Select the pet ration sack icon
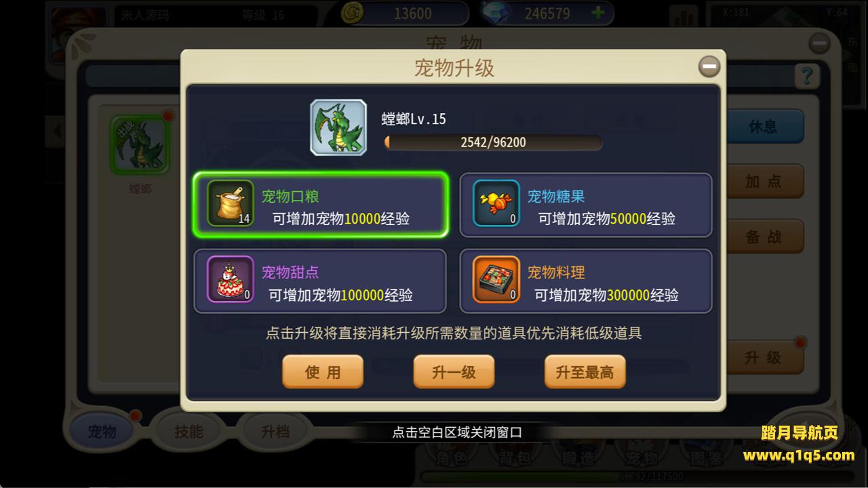Viewport: 868px width, 488px height. [x=231, y=203]
